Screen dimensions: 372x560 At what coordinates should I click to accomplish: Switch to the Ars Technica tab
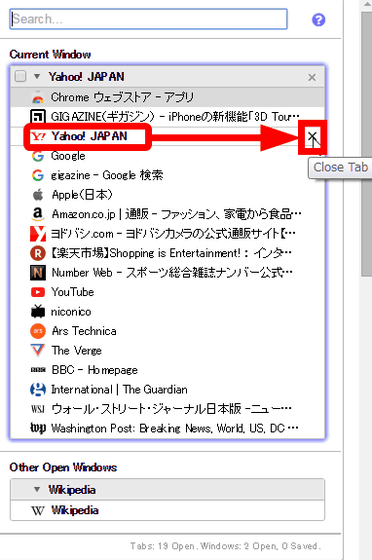click(x=84, y=331)
